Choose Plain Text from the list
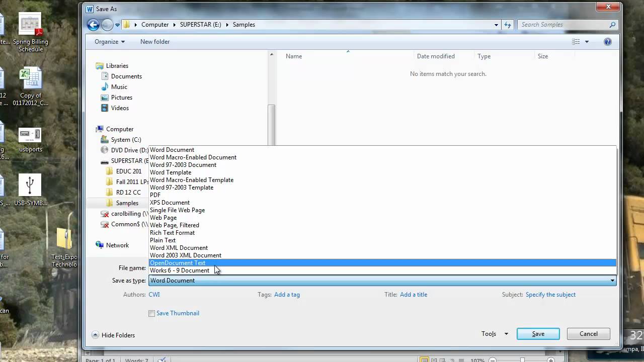Image resolution: width=644 pixels, height=362 pixels. 382,240
